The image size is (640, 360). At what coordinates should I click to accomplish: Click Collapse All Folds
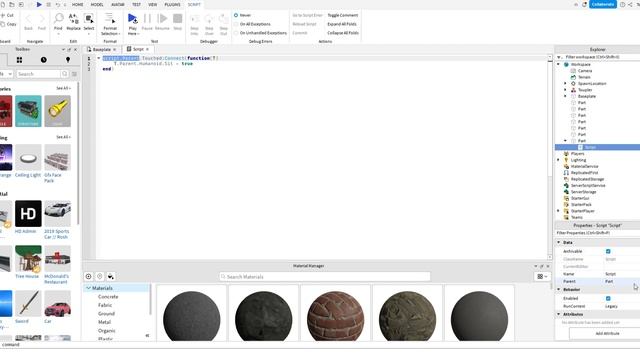coord(343,33)
